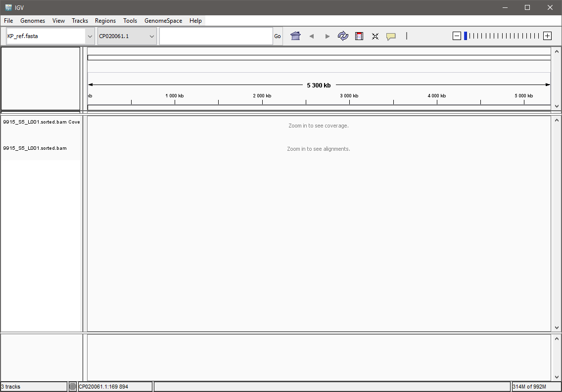The width and height of the screenshot is (562, 392).
Task: Click the 5 000 kb ruler mark
Action: pyautogui.click(x=523, y=96)
